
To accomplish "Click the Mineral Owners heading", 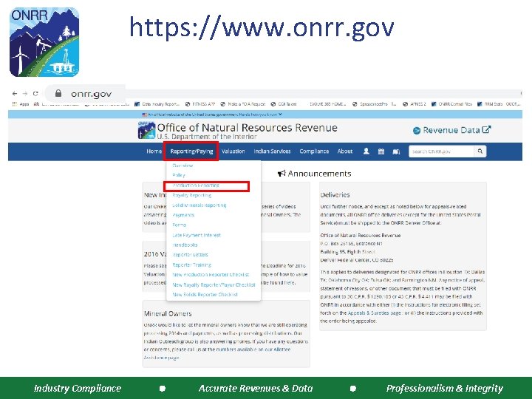I will pos(168,313).
